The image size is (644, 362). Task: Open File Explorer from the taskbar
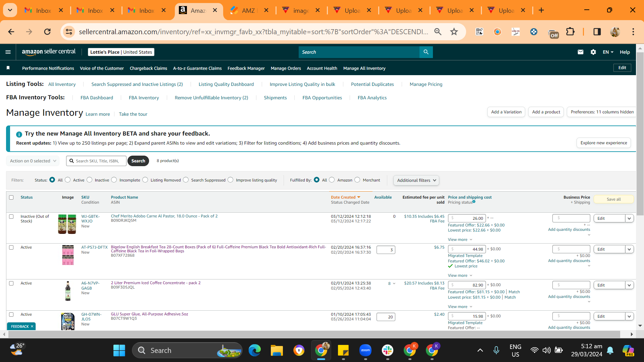tap(277, 351)
